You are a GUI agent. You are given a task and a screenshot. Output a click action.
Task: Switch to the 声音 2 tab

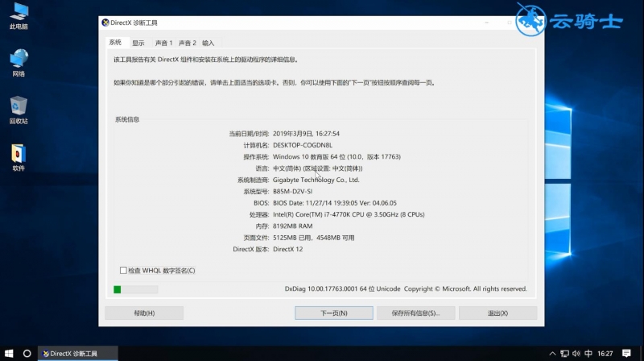point(188,43)
